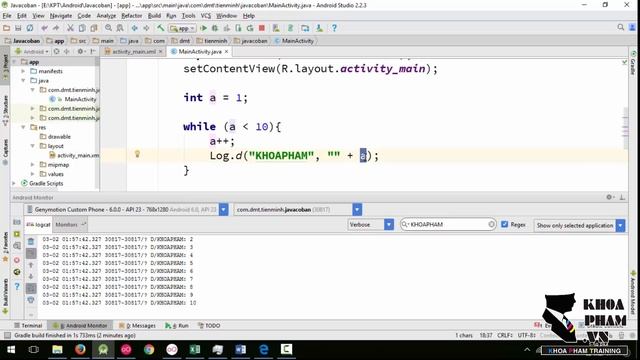This screenshot has width=640, height=360.
Task: Click the Android Monitor settings gear icon
Action: point(610,197)
